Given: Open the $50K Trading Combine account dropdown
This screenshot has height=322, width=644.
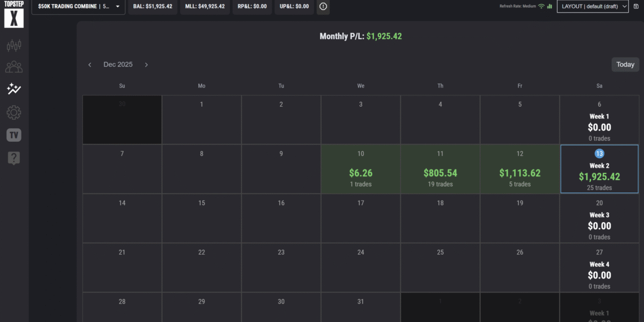Looking at the screenshot, I should coord(79,7).
